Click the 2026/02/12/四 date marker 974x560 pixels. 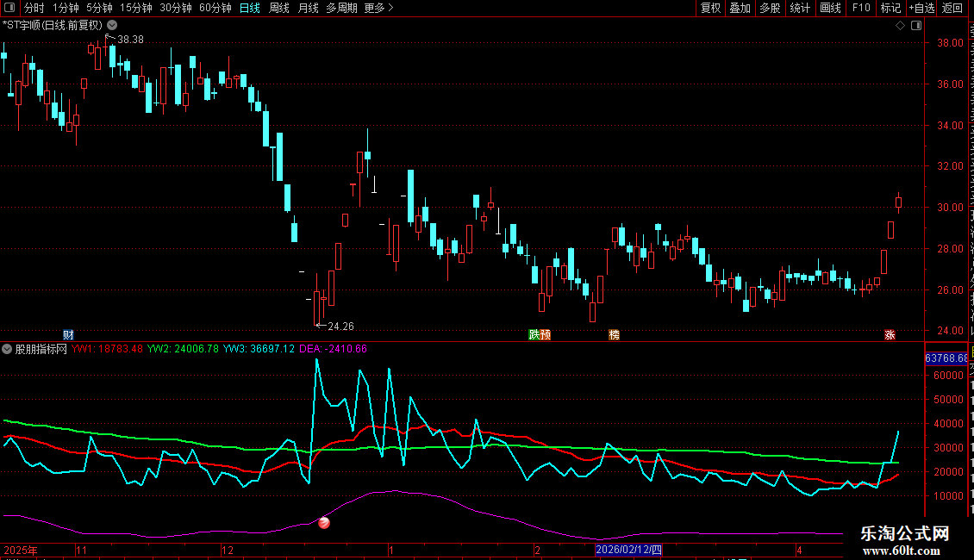628,550
